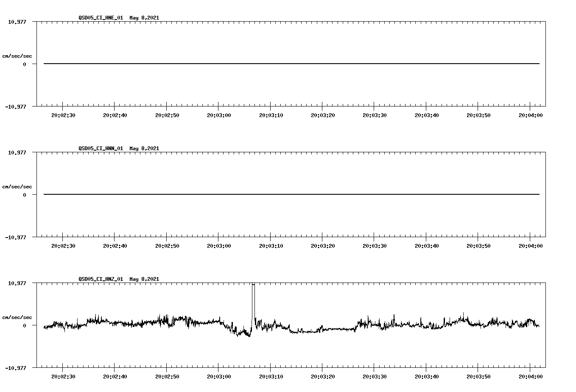This screenshot has height=392, width=576.
Task: Select the May 8,2021 date label on top plot
Action: [x=144, y=18]
